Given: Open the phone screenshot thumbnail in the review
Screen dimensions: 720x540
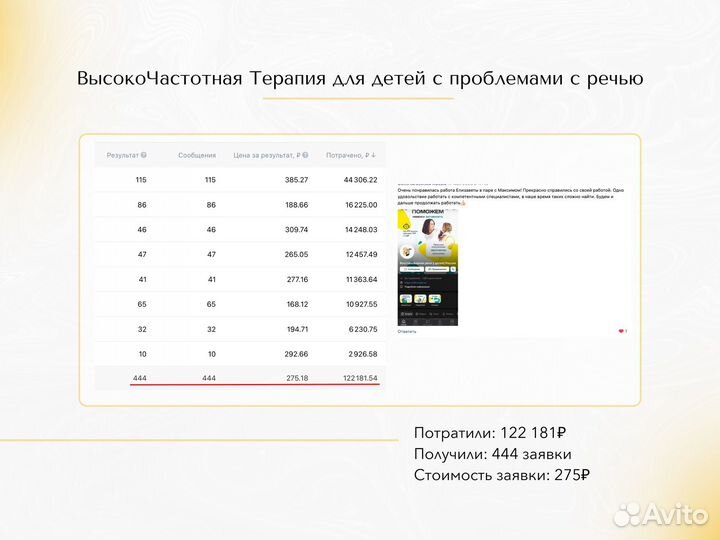Looking at the screenshot, I should (x=428, y=268).
